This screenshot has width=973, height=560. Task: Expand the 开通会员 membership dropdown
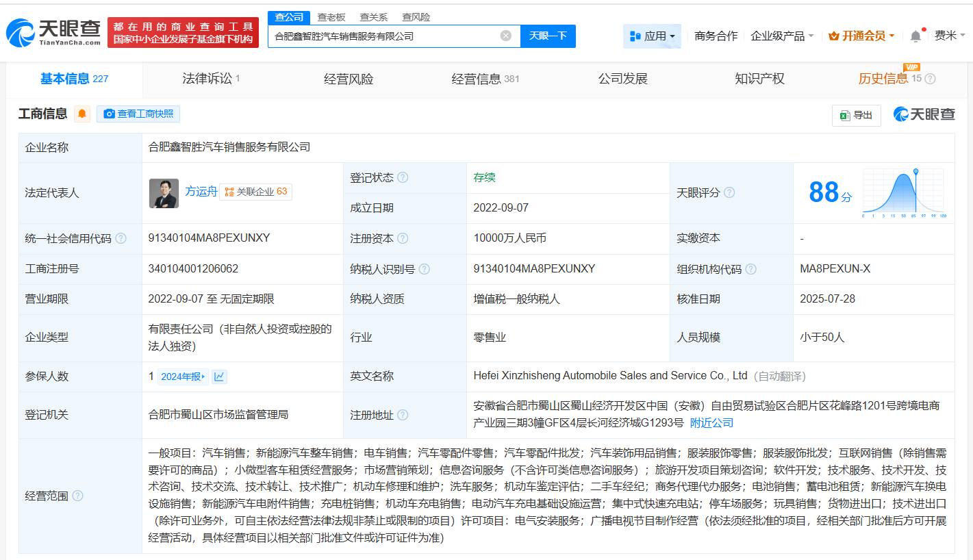coord(861,36)
